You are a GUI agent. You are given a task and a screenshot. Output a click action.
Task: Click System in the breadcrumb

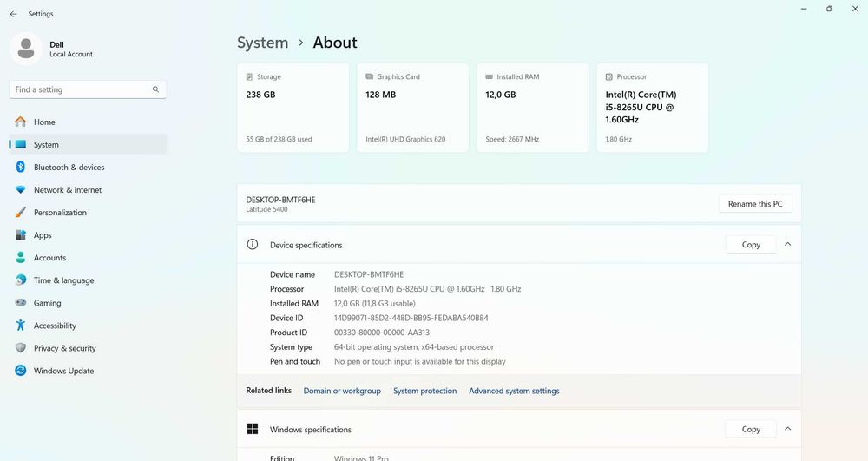pyautogui.click(x=262, y=43)
